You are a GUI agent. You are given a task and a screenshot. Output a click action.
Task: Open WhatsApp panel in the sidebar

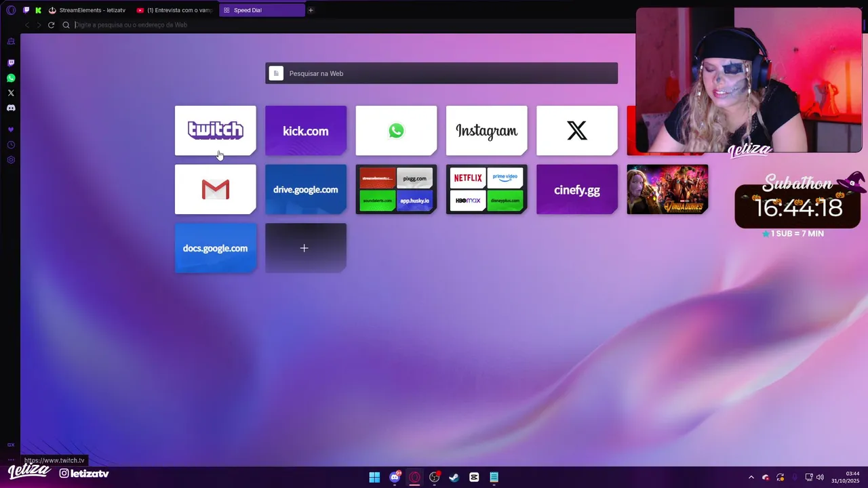click(11, 78)
